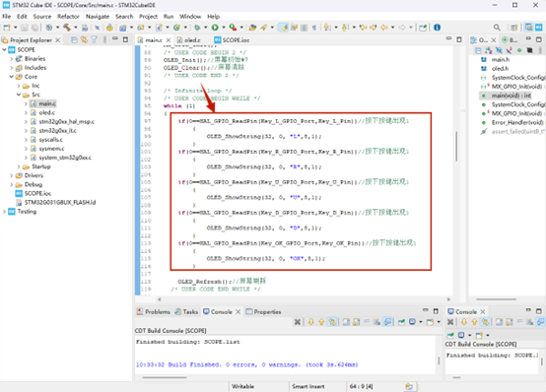Open the File menu

[x=6, y=17]
